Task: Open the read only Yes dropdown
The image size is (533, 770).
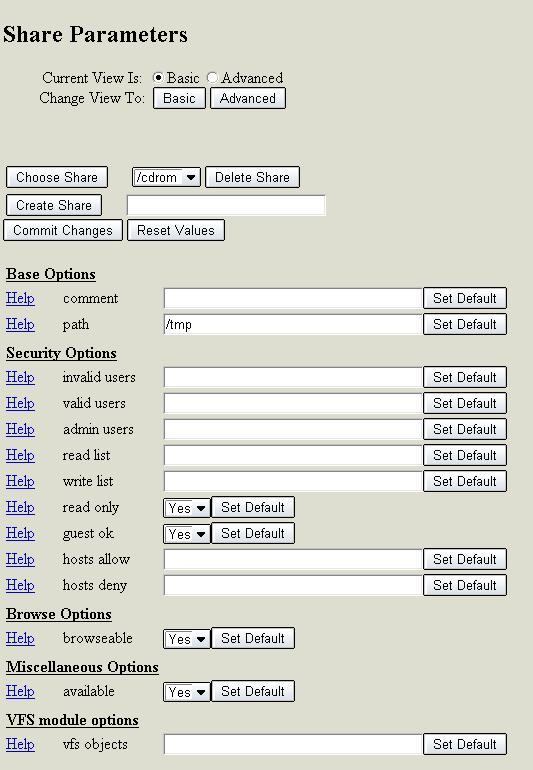Action: tap(187, 508)
